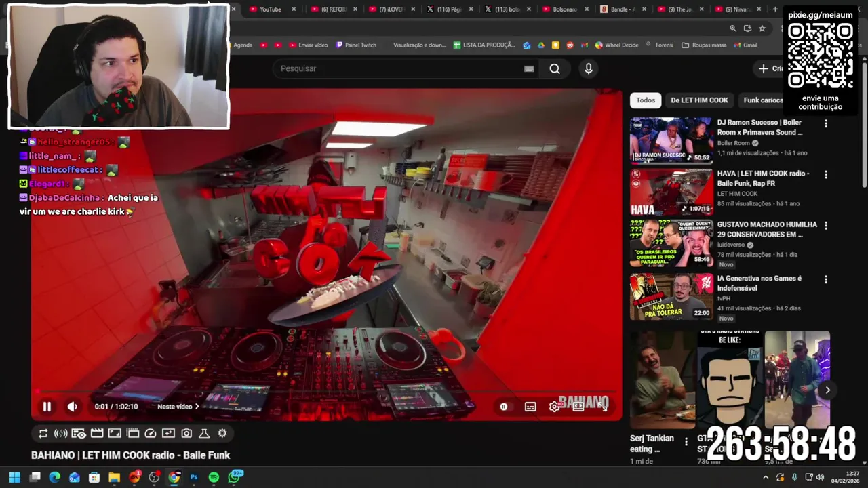Viewport: 868px width, 488px height.
Task: Open Spotify from the taskbar
Action: [214, 477]
